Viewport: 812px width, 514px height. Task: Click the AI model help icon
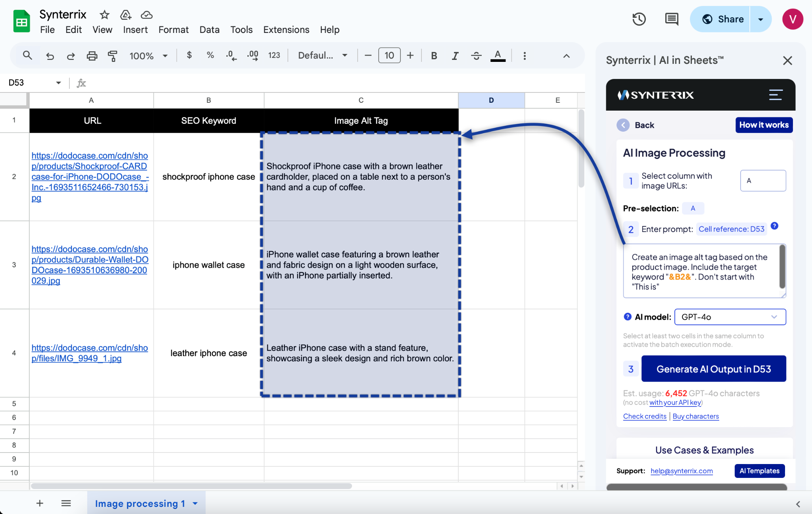(627, 316)
